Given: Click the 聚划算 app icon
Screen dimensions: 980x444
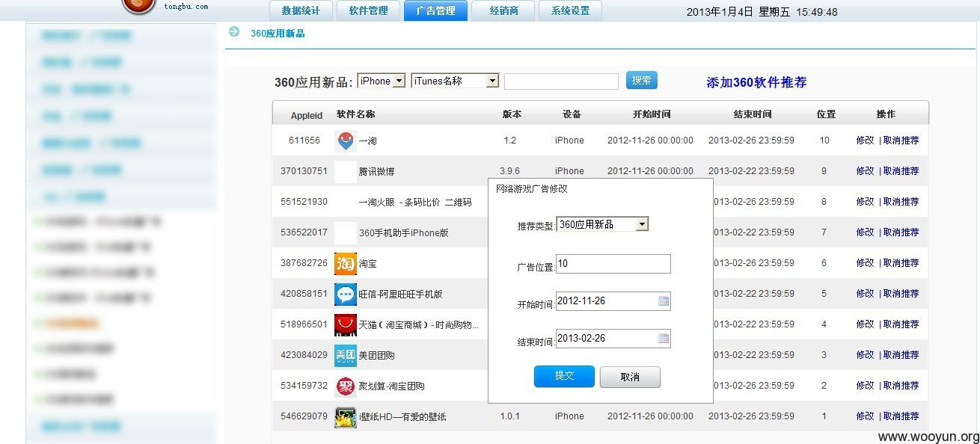Looking at the screenshot, I should tap(345, 386).
